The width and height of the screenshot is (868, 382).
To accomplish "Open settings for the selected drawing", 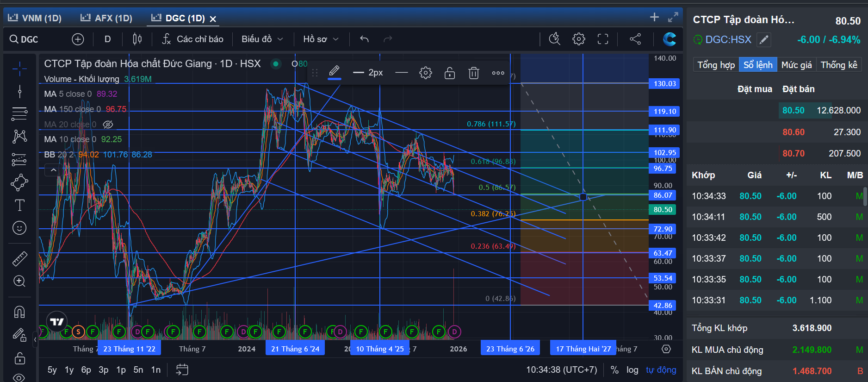I will tap(426, 73).
